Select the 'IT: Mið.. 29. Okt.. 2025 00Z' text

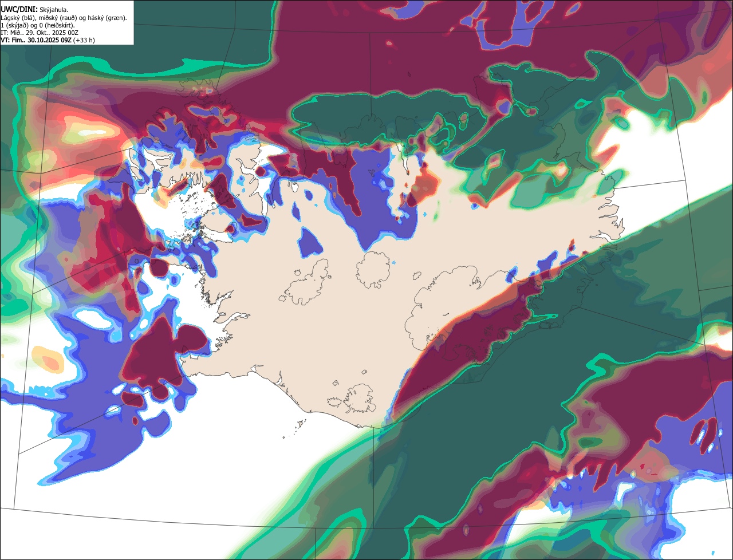point(40,33)
